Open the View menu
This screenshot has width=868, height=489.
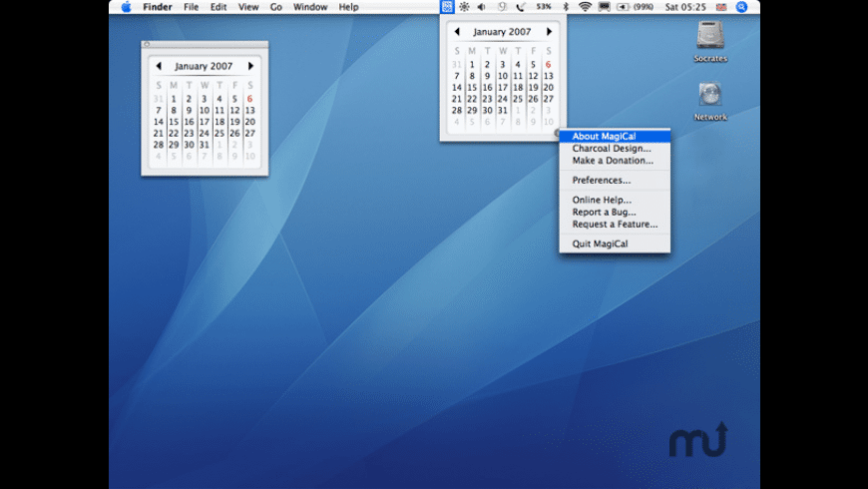(x=248, y=7)
